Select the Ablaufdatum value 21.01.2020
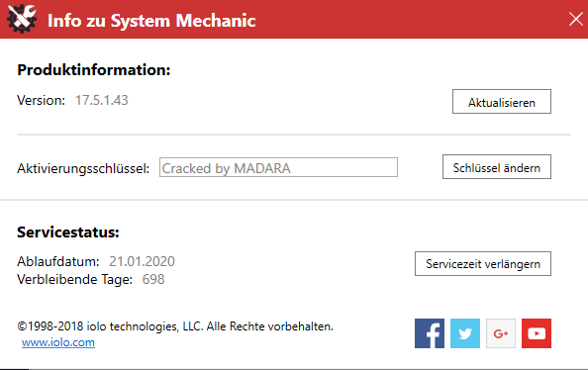Screen dimensions: 588x370 (143, 261)
